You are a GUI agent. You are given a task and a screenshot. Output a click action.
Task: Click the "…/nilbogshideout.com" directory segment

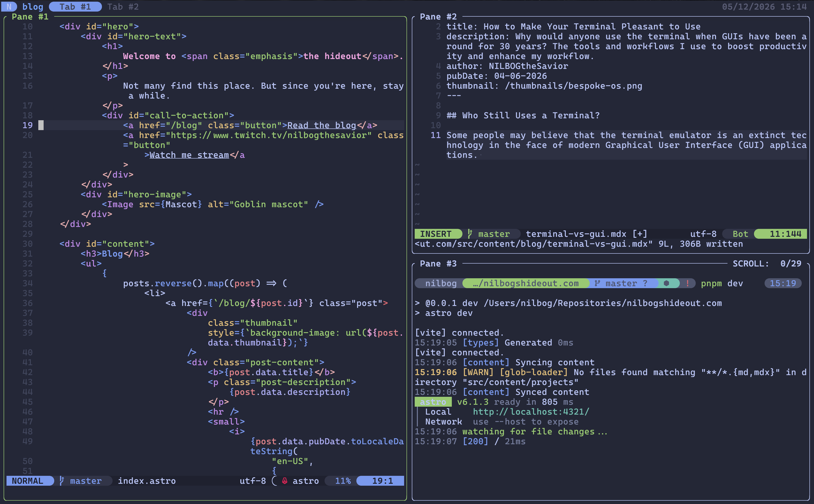[x=526, y=283]
